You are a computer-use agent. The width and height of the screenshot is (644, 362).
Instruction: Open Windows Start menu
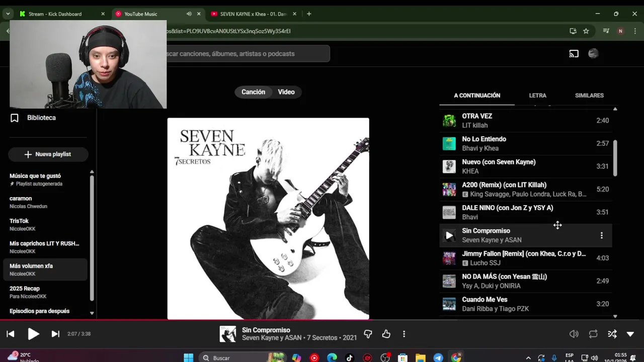coord(189,358)
